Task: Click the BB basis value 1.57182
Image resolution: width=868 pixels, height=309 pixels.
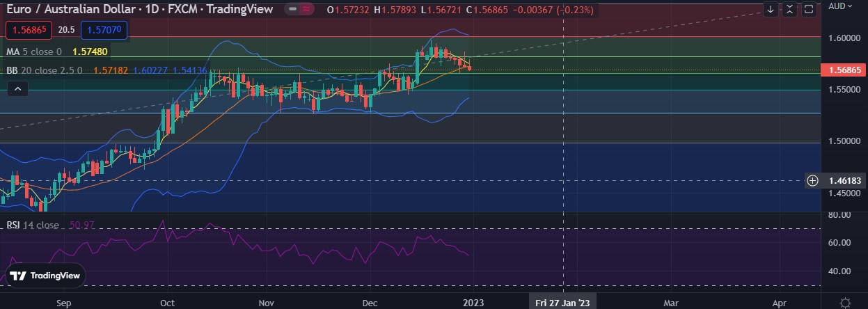Action: [x=110, y=70]
